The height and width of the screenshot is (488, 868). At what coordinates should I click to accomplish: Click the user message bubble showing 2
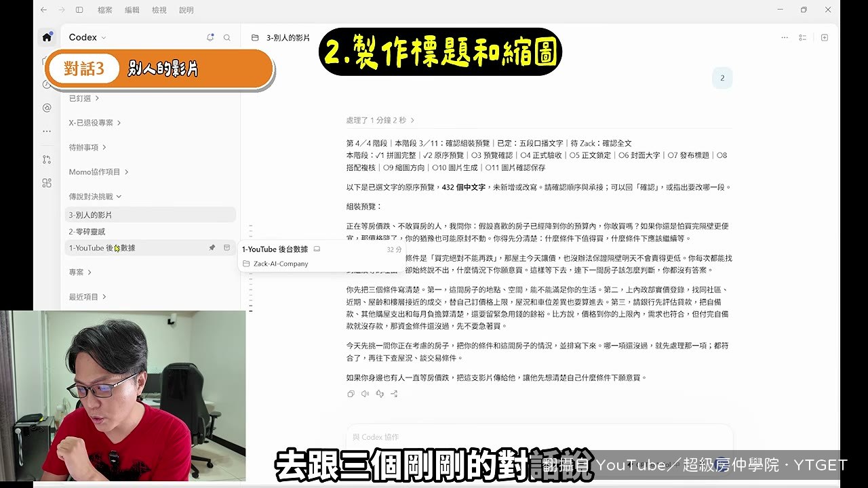pos(722,78)
